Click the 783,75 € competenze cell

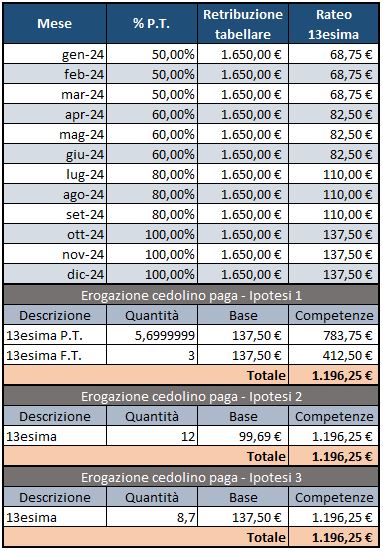coord(333,336)
